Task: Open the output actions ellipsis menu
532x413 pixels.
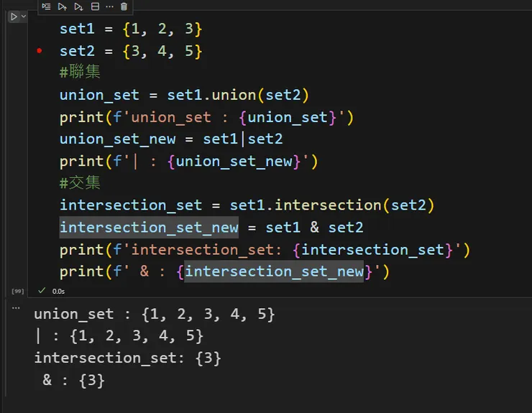Action: point(17,306)
